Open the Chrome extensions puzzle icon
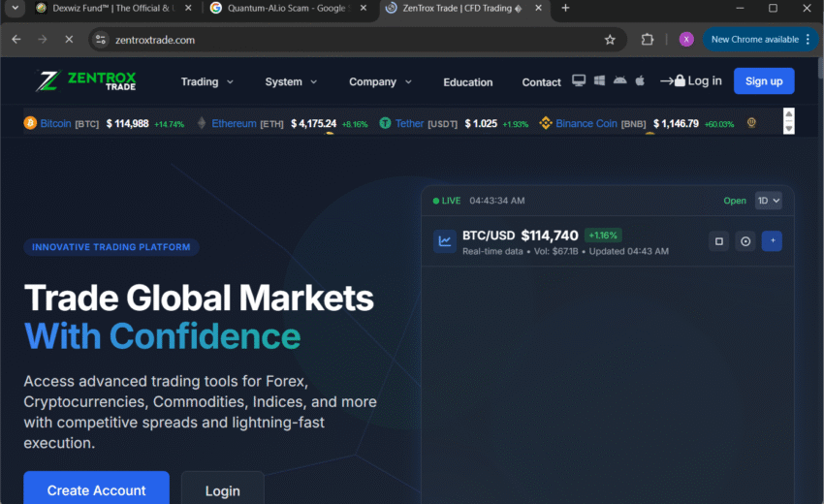Screen dimensions: 824x504 click(648, 40)
